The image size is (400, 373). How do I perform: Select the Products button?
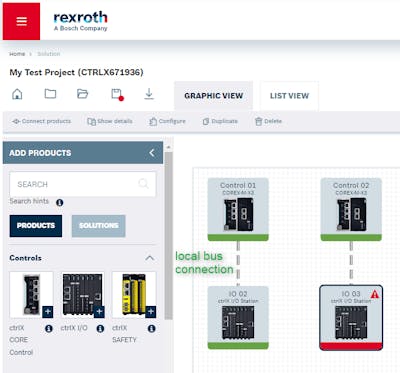click(36, 226)
